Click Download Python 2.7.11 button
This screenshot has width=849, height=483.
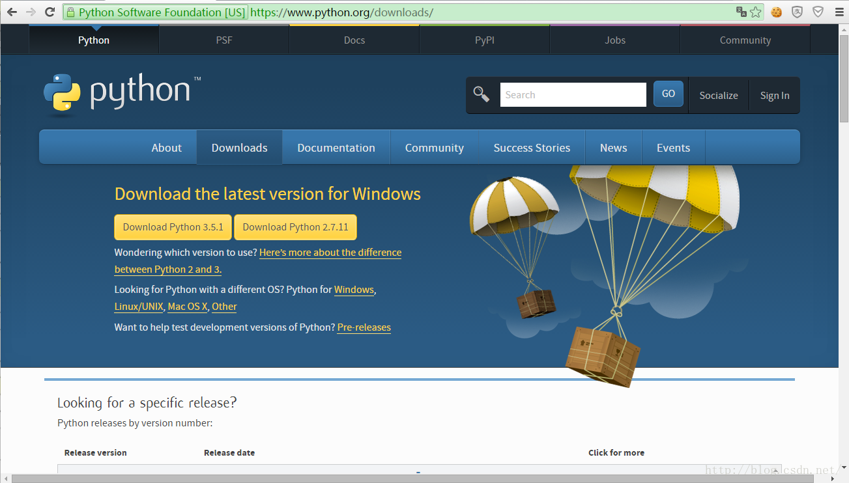click(x=295, y=227)
